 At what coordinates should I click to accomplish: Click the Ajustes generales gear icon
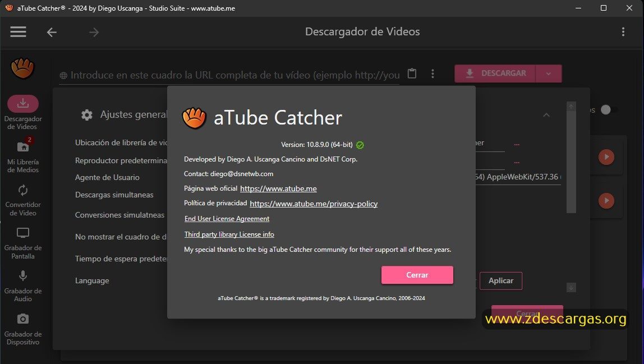86,114
